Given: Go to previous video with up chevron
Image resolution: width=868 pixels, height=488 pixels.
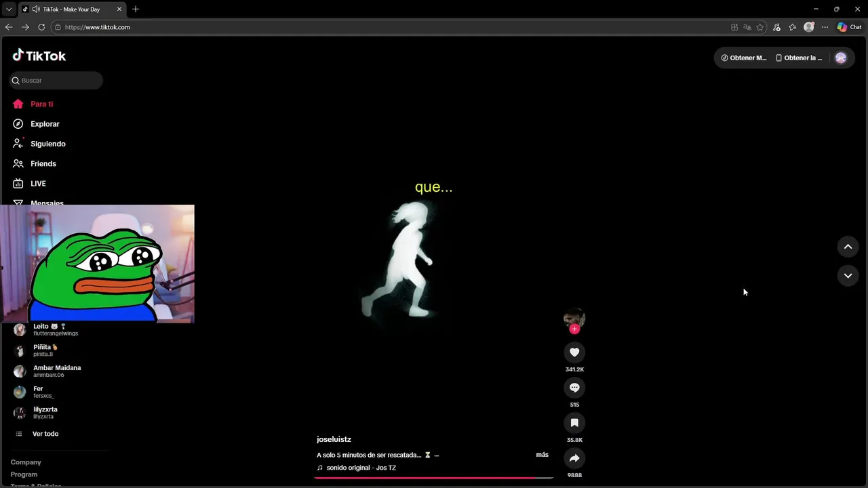Looking at the screenshot, I should [848, 247].
